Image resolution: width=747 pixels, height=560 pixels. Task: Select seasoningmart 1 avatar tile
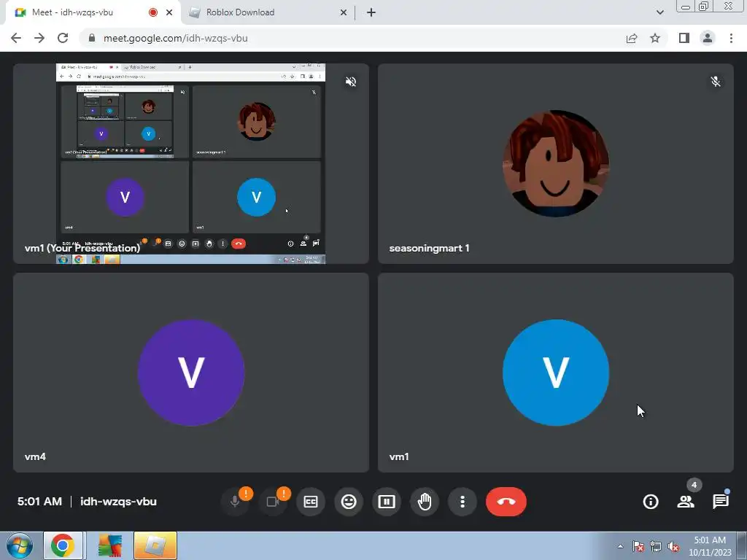[x=555, y=163]
